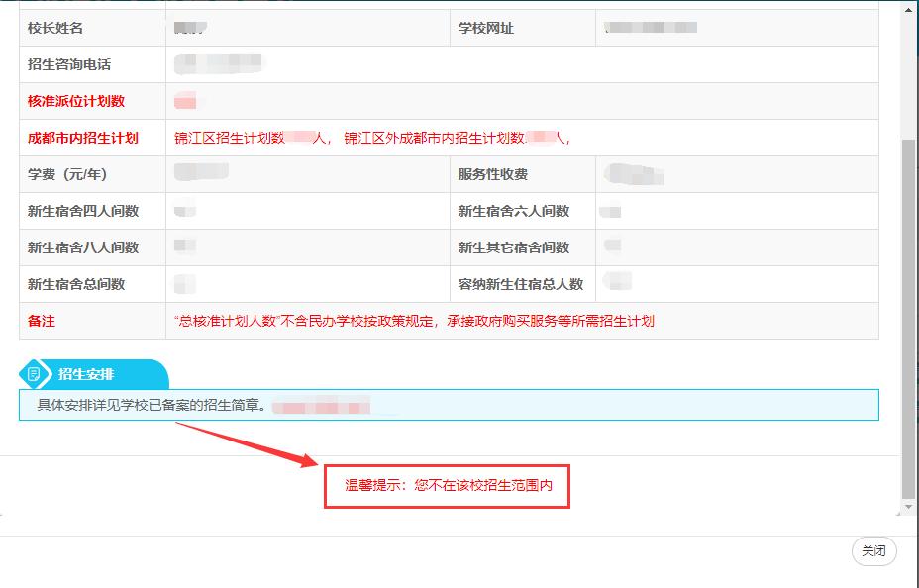Click the 锦江区外成都市内招生计划数 text
This screenshot has height=588, width=919.
[435, 139]
